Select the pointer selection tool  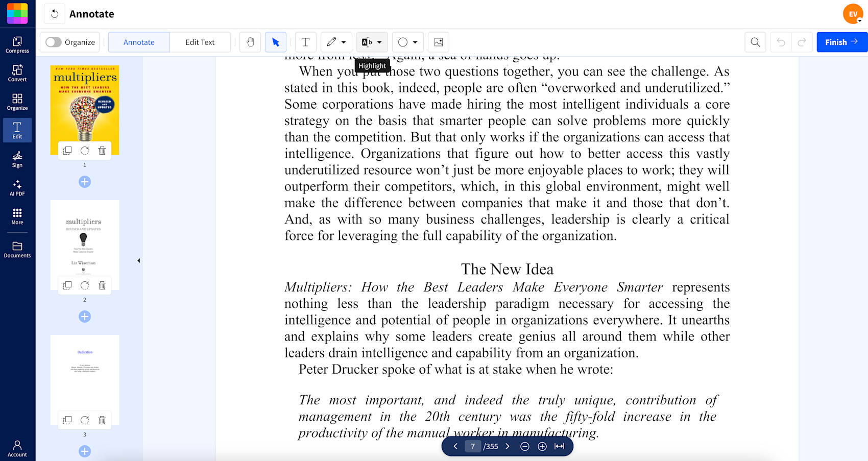276,42
